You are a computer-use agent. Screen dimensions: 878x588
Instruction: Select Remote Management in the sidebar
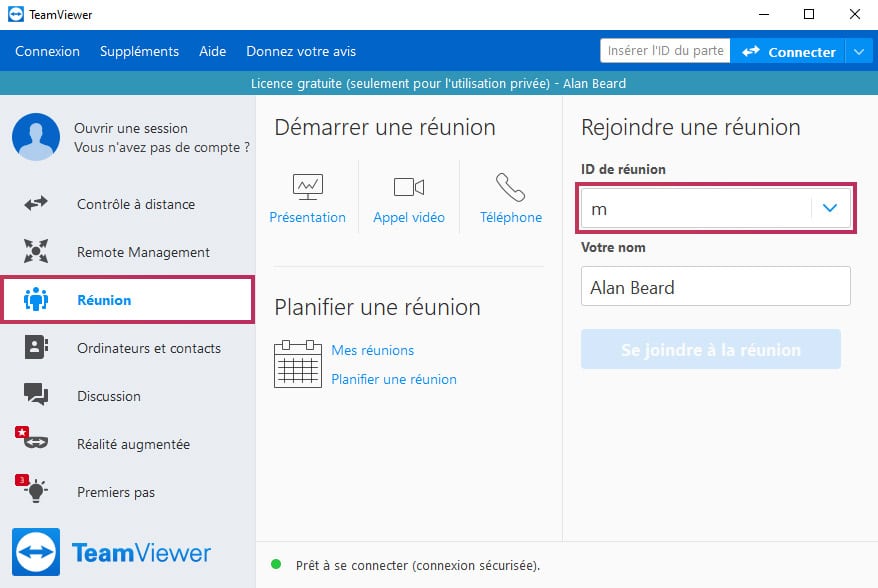point(128,252)
